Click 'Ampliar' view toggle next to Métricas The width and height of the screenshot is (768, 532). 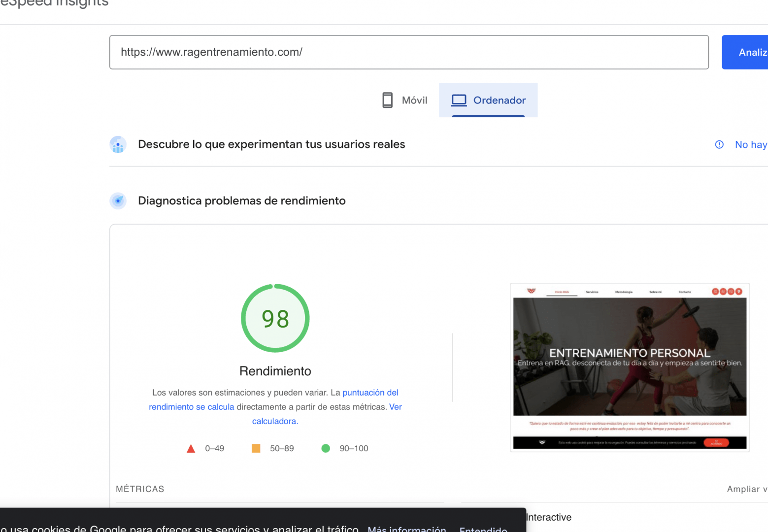tap(747, 489)
